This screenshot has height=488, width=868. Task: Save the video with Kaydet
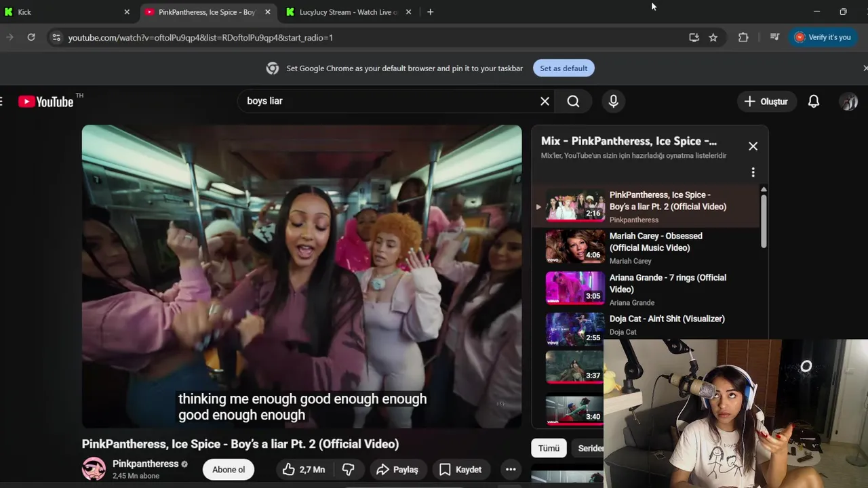[x=460, y=469]
